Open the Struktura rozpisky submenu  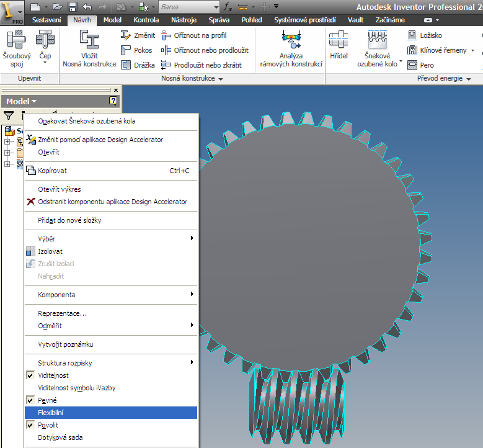coord(111,363)
